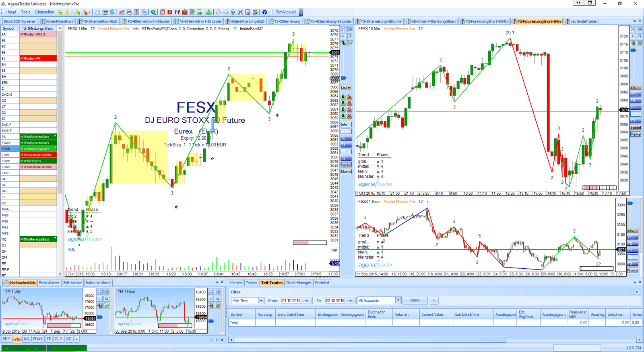
Task: Click the Apply filter button
Action: click(x=415, y=301)
